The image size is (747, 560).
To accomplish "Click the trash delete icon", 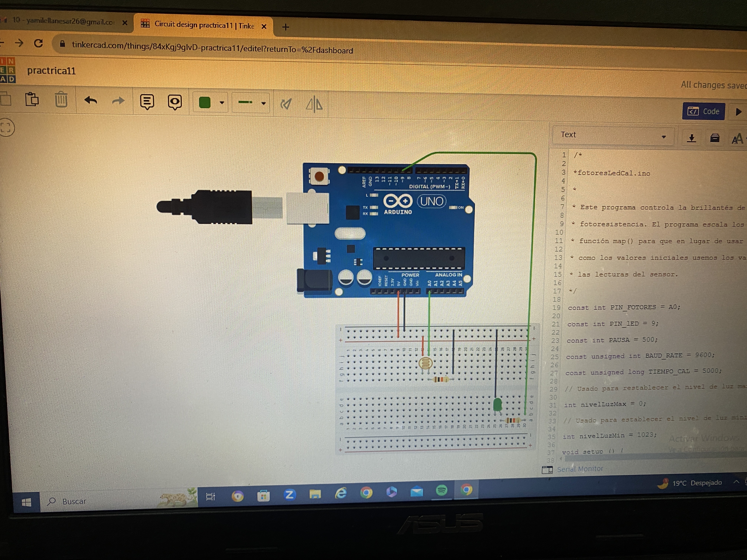I will click(61, 100).
